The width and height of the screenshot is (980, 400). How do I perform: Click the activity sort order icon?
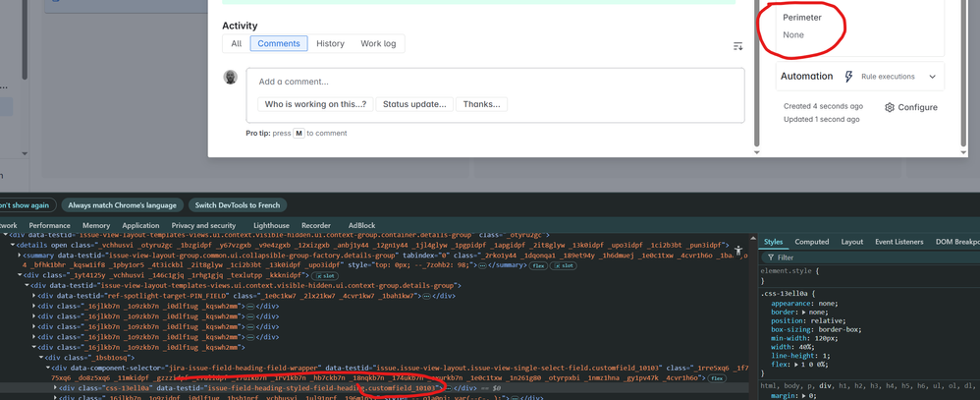click(x=737, y=46)
